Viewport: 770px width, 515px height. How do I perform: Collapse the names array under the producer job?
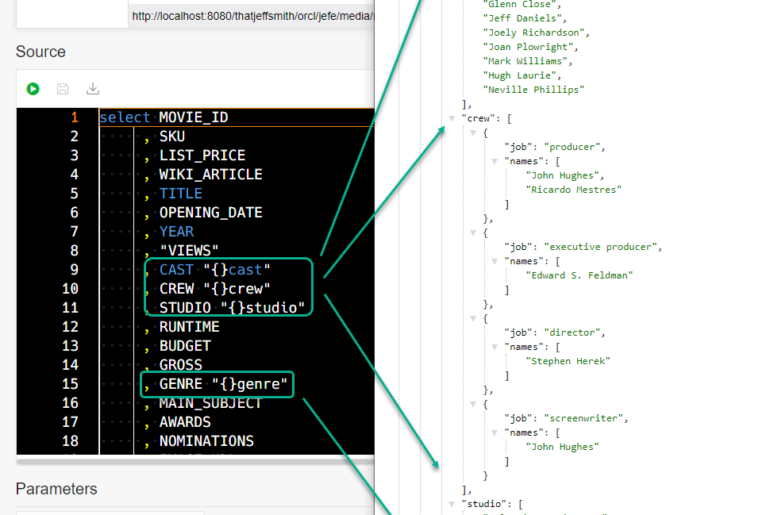tap(494, 161)
